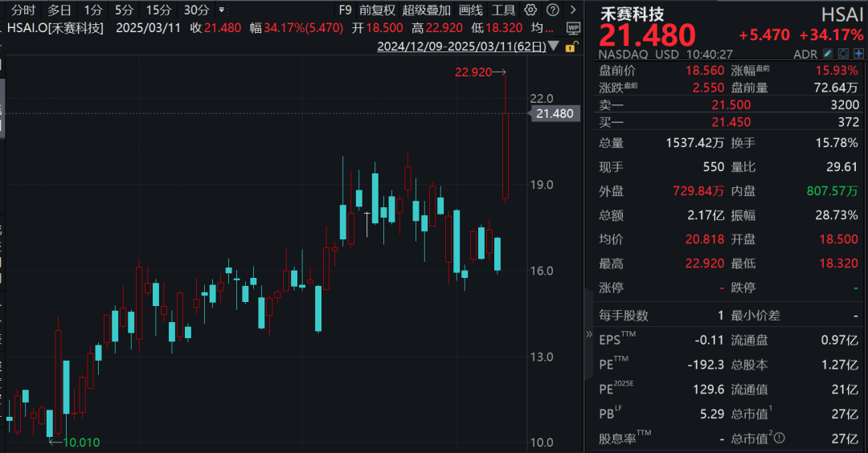Viewport: 868px width, 453px height.
Task: Add stock with the blue plus icon
Action: [x=858, y=54]
